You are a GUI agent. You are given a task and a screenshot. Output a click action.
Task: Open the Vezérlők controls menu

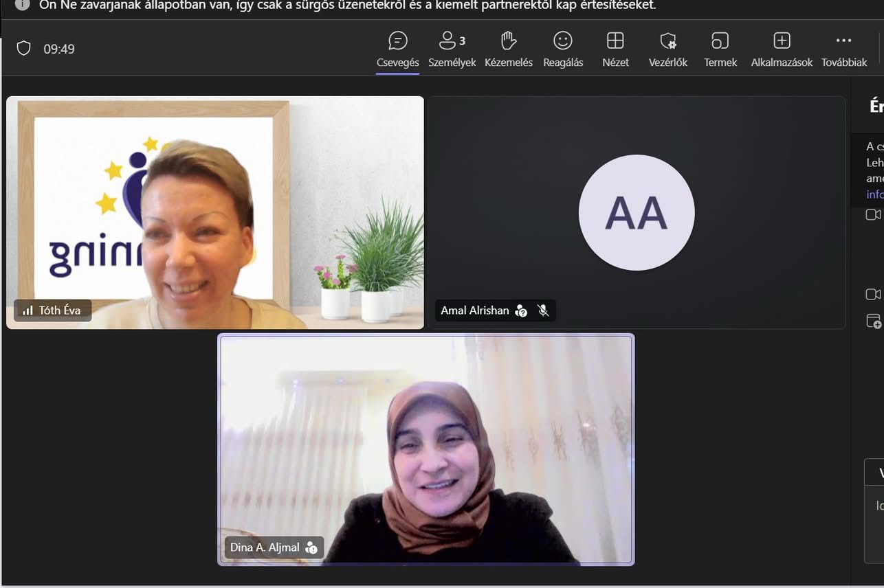667,49
